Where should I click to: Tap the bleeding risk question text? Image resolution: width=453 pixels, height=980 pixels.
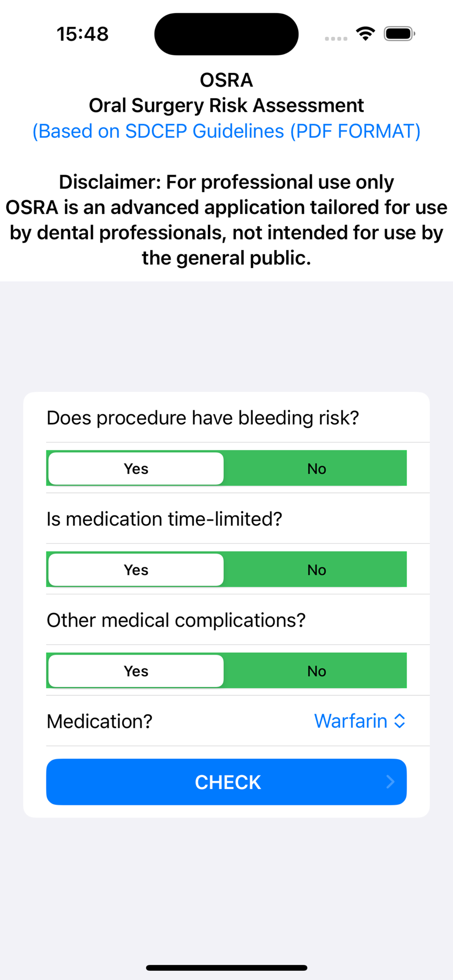click(x=202, y=418)
